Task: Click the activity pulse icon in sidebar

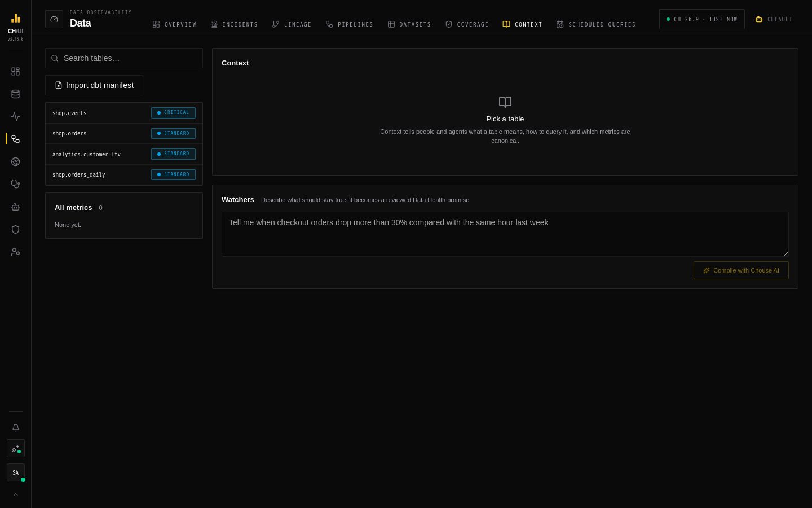Action: pyautogui.click(x=15, y=117)
